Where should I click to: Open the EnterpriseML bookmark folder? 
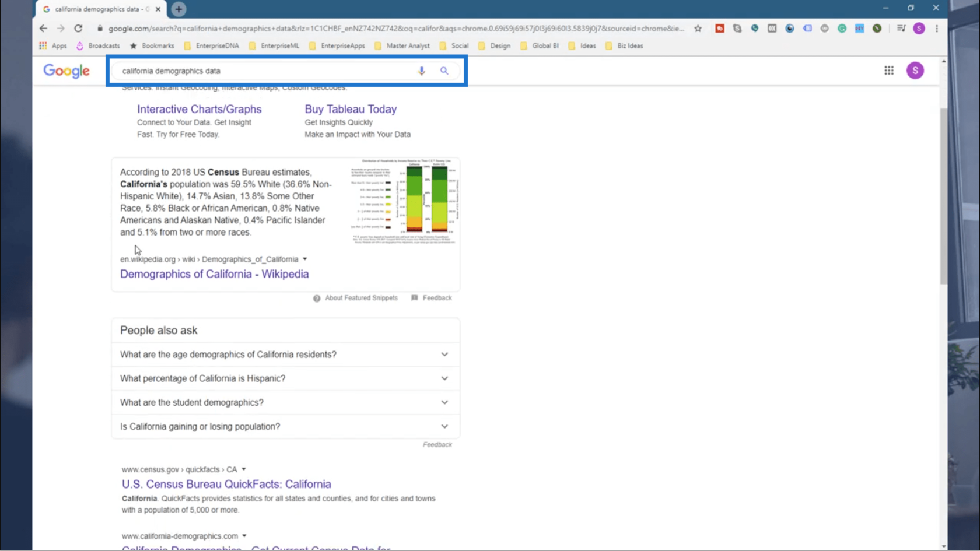274,45
